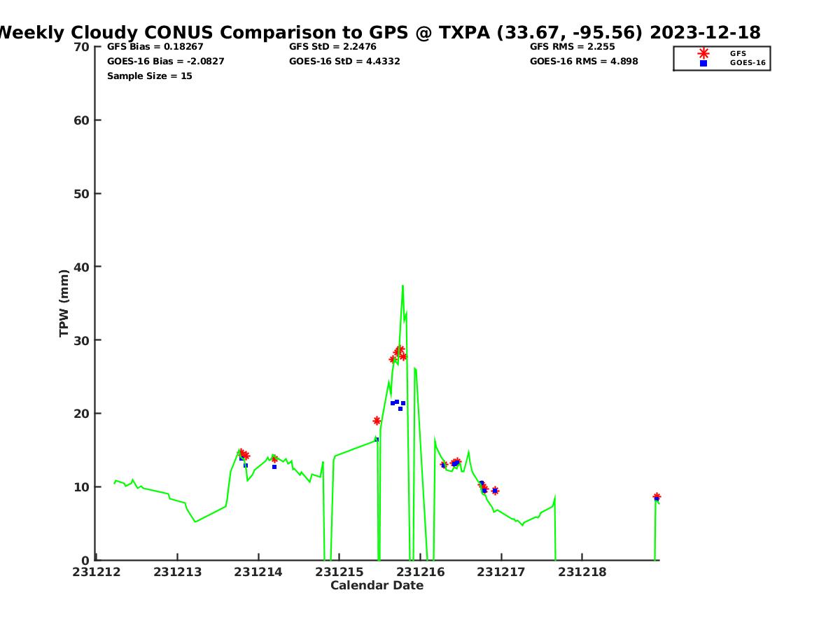Click y-axis tick label 20

(x=81, y=414)
